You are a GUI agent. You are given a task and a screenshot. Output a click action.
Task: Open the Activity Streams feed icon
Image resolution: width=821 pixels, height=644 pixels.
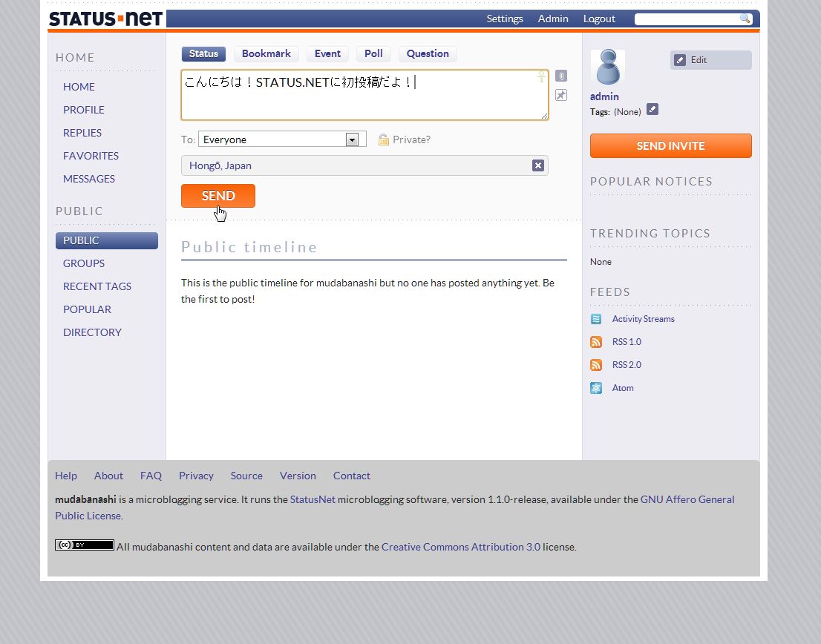tap(596, 319)
